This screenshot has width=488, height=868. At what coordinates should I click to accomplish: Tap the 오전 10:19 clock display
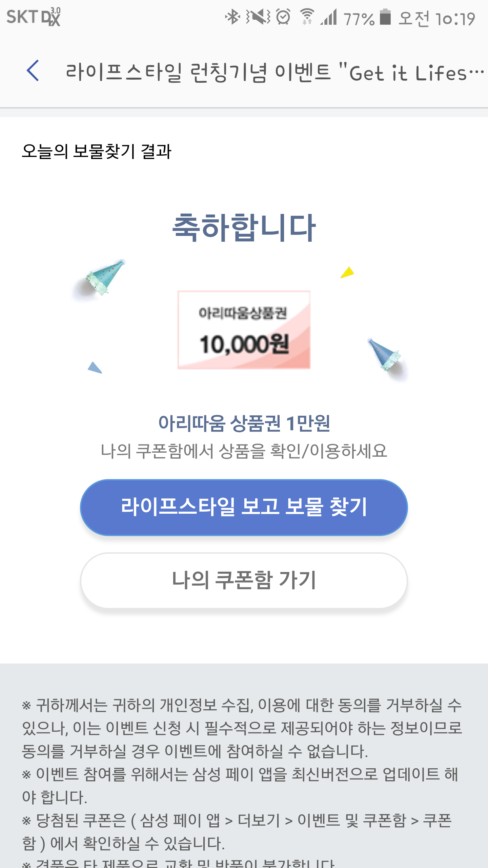[437, 19]
